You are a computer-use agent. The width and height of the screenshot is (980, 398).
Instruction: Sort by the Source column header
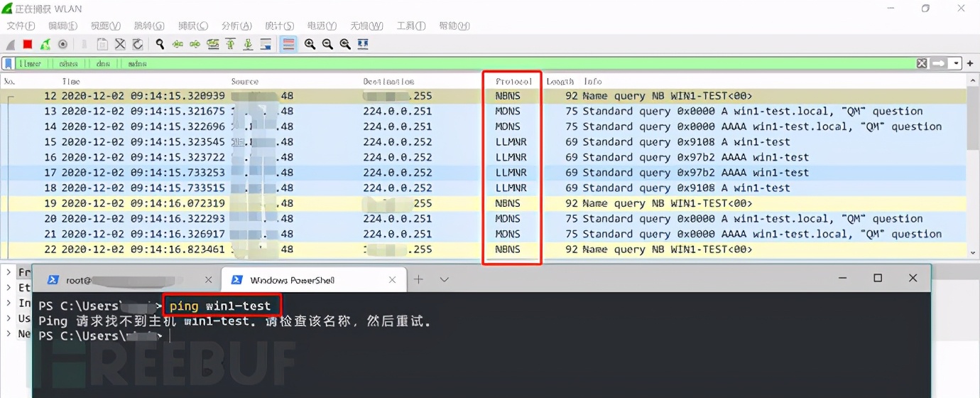click(245, 82)
